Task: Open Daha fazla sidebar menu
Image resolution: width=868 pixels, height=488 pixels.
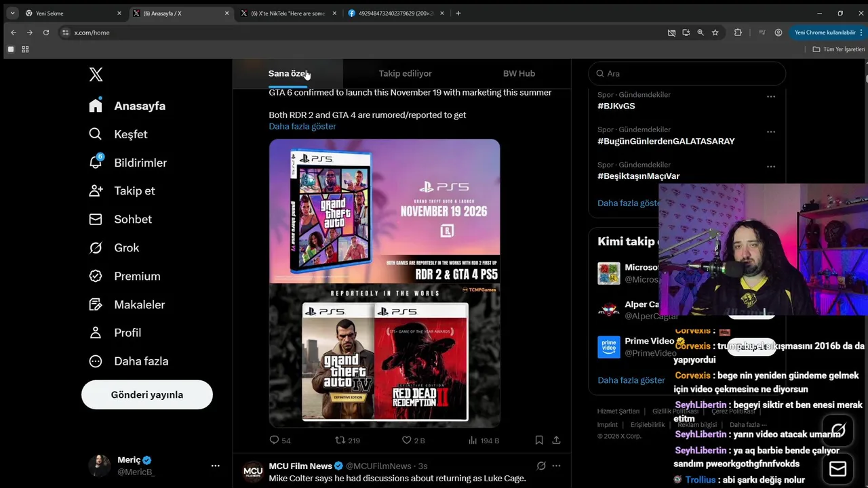Action: 128,361
